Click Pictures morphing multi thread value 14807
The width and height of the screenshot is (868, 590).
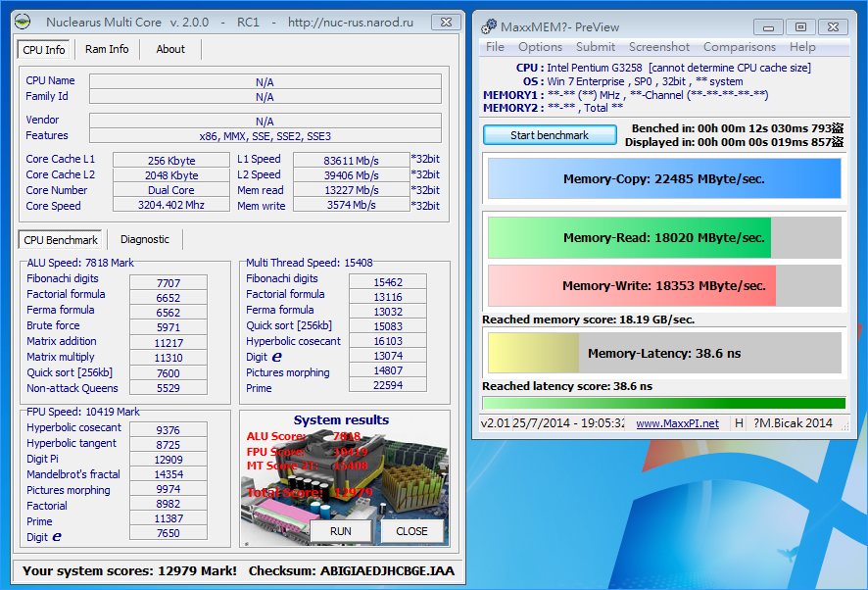[x=388, y=370]
